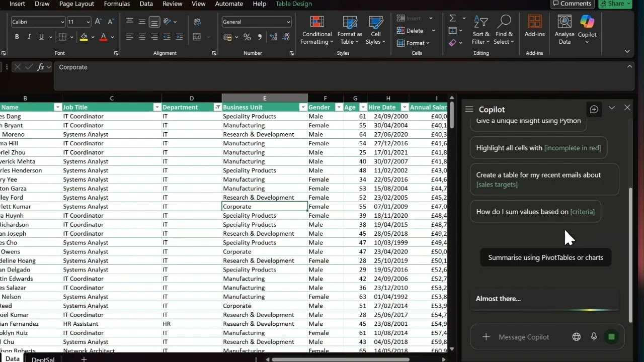Select 'Summarise using PivotTables or charts' suggestion

coord(545,257)
